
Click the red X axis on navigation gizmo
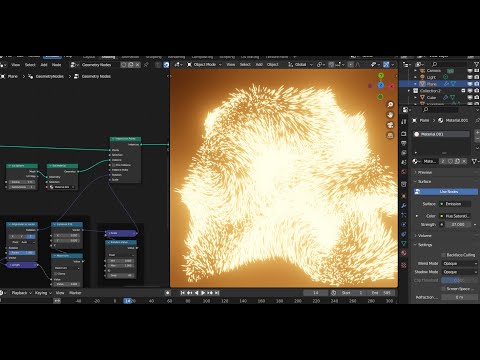pyautogui.click(x=392, y=86)
